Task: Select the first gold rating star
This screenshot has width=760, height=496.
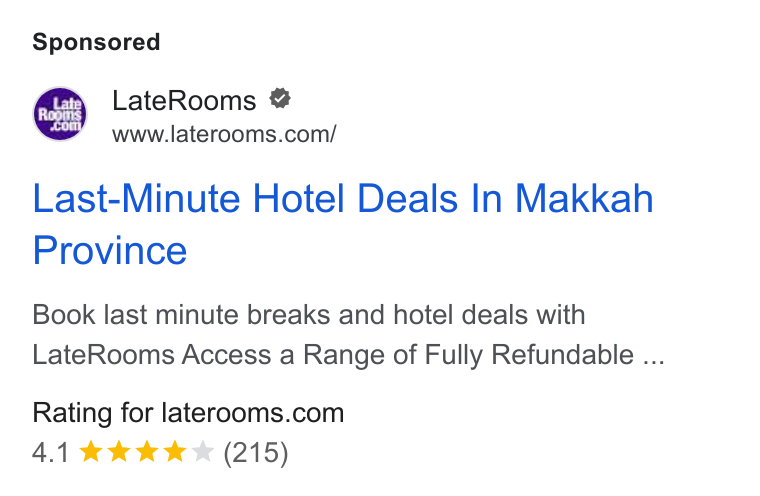Action: [x=91, y=452]
